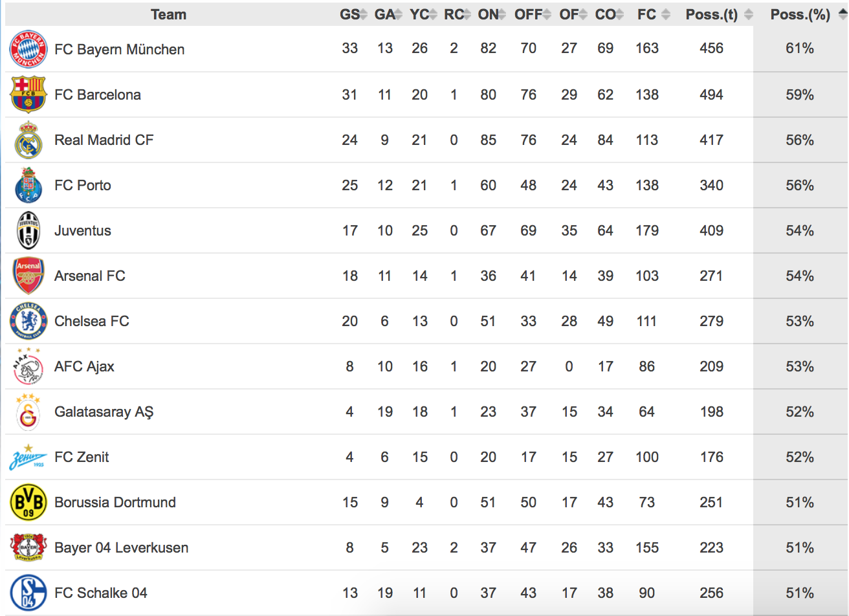Click the Bayer 04 Leverkusen team name
849x616 pixels.
(x=122, y=547)
